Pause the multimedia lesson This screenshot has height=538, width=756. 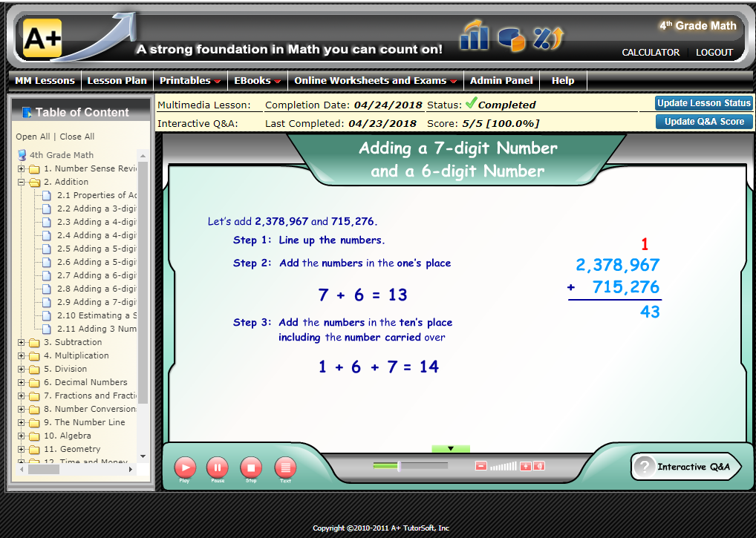(218, 468)
